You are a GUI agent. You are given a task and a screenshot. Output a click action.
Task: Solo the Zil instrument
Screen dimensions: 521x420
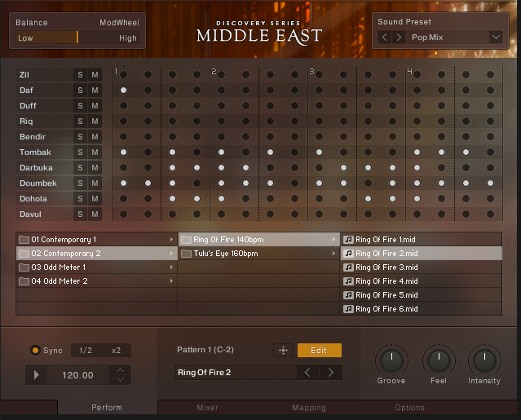coord(80,75)
